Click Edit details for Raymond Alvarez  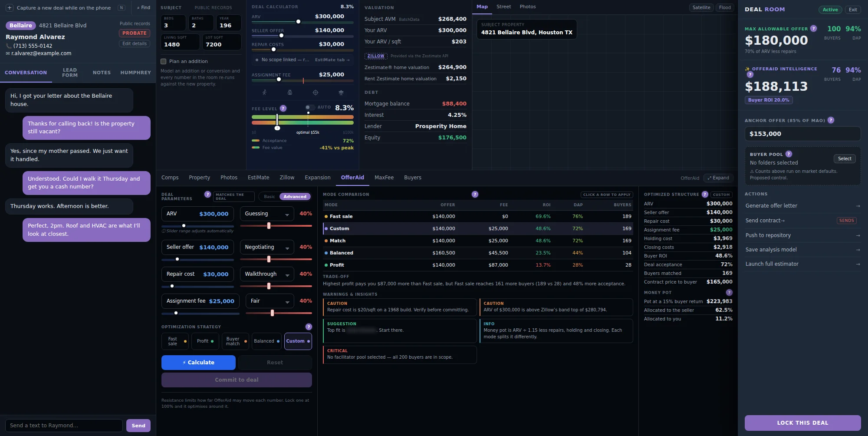click(x=135, y=43)
